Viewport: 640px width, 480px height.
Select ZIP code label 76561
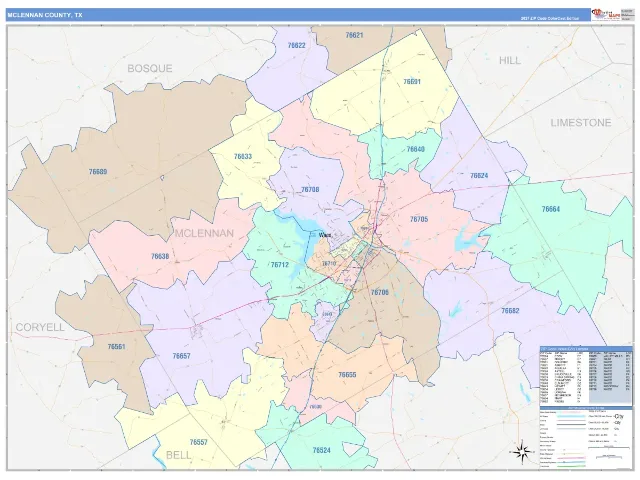tap(117, 347)
